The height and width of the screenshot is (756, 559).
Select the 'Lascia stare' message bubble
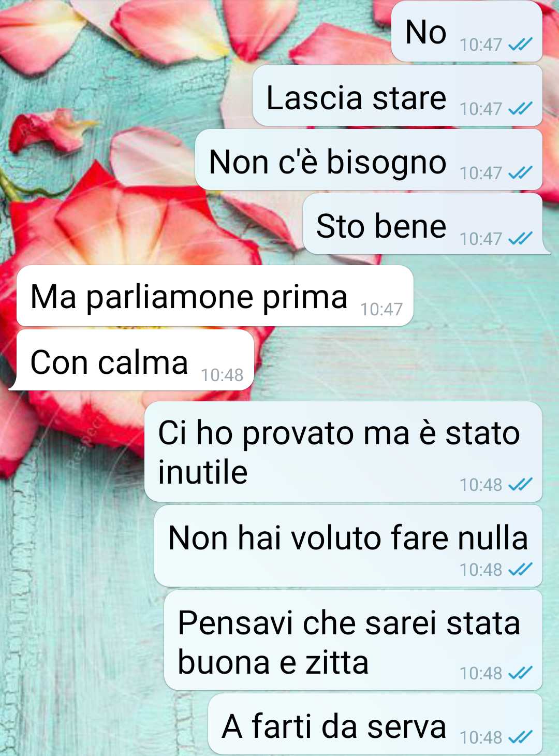click(x=398, y=95)
